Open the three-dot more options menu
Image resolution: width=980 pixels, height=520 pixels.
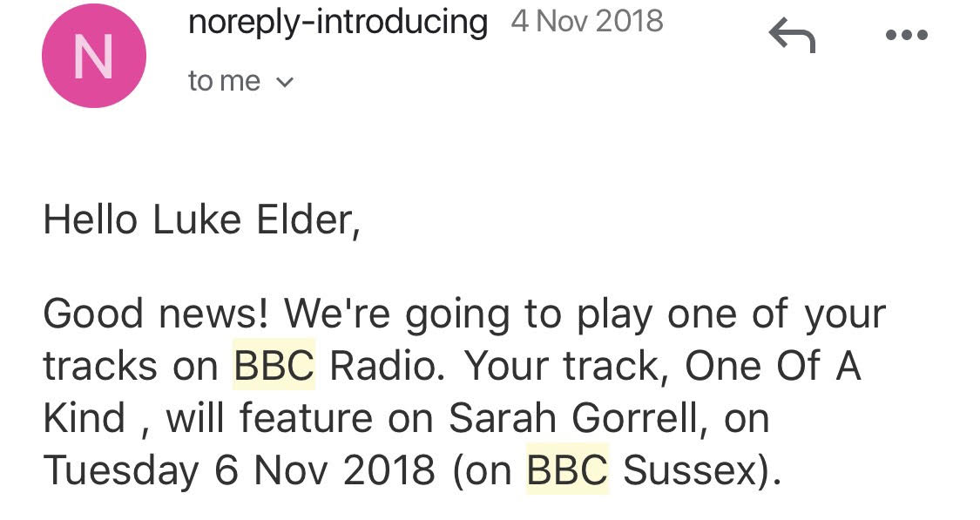906,36
